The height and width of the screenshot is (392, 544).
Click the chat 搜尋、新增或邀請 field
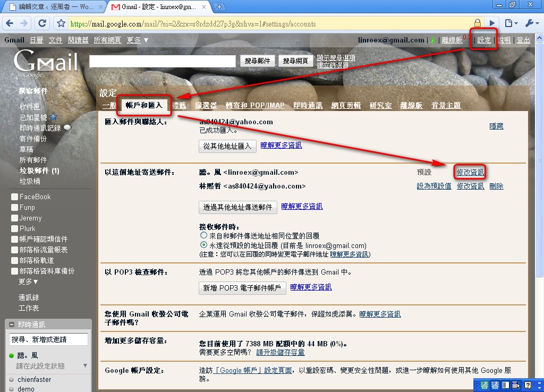pyautogui.click(x=48, y=339)
